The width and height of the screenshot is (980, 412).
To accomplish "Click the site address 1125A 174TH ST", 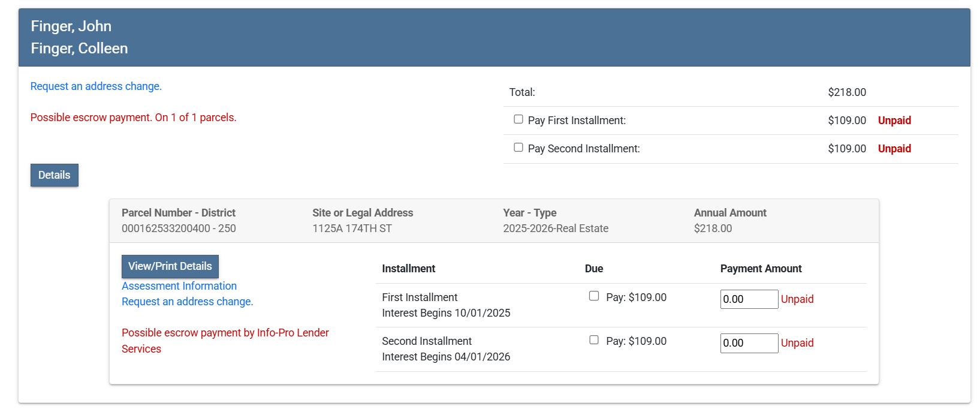I will point(352,228).
